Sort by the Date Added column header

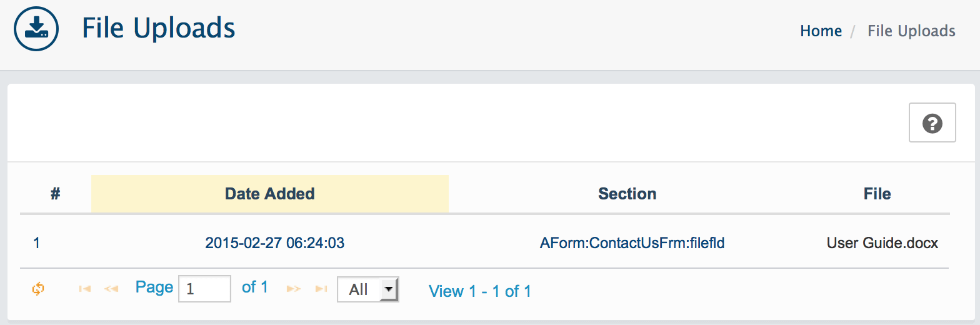(270, 194)
